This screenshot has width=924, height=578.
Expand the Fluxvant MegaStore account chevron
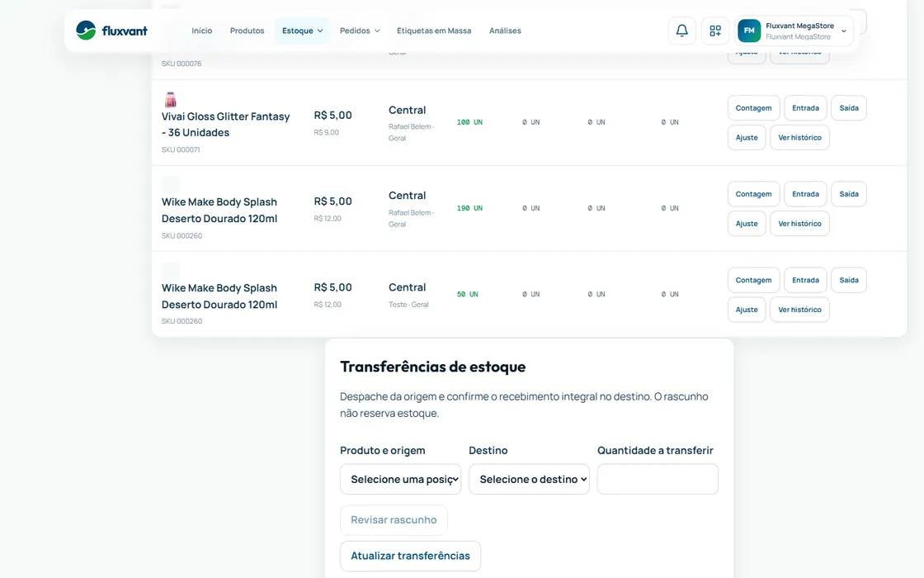(x=844, y=31)
